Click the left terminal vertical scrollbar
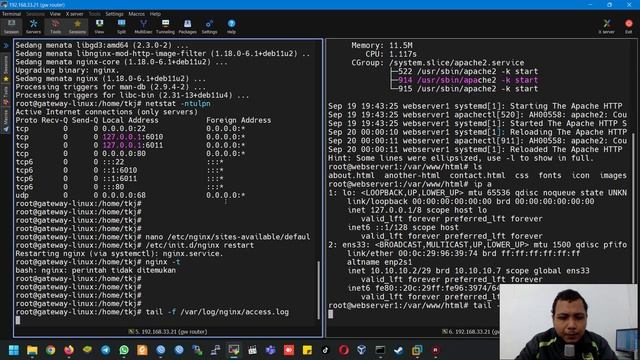The width and height of the screenshot is (640, 360). 319,290
